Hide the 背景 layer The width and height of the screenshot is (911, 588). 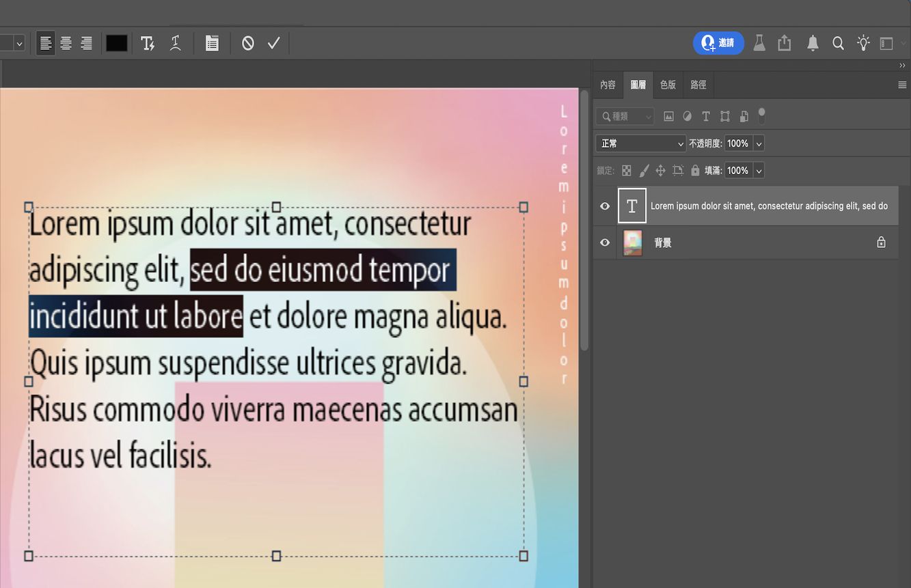(605, 242)
